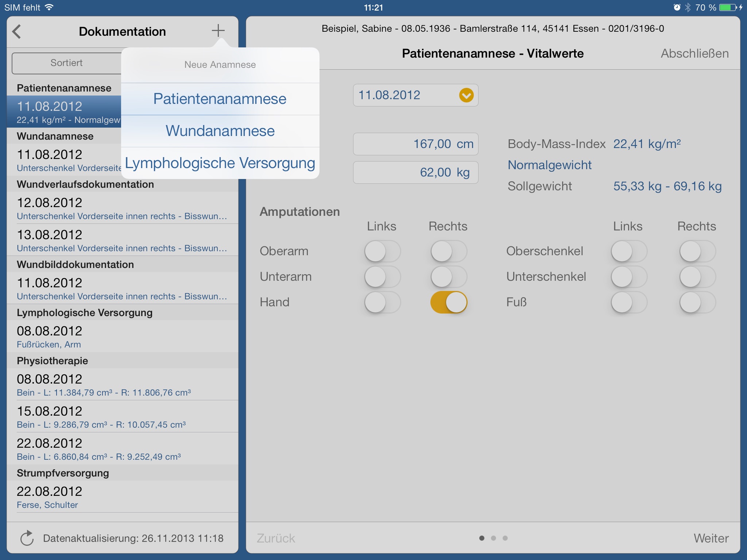Toggle Oberarm Rechts amputation switch

pos(449,251)
